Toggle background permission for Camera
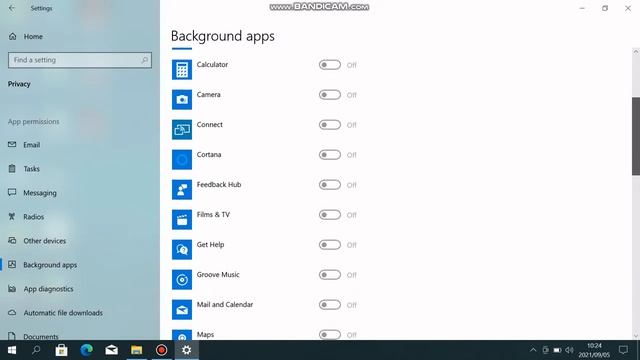The width and height of the screenshot is (640, 360). (330, 95)
